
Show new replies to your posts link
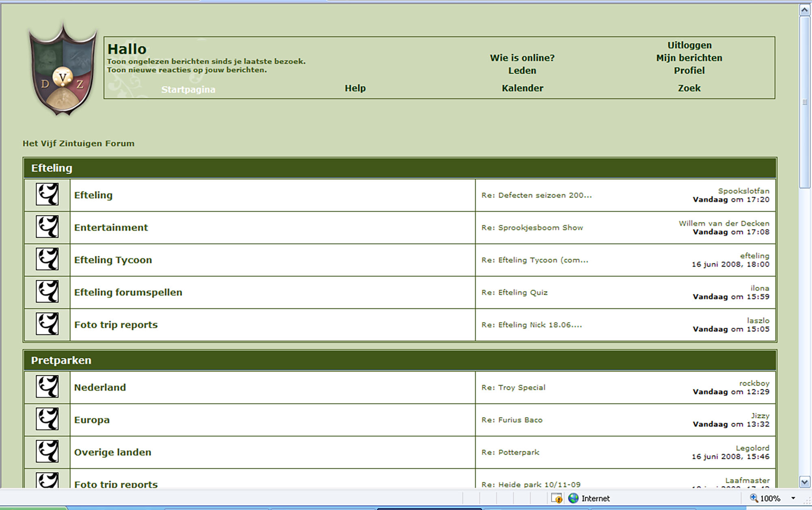(187, 70)
